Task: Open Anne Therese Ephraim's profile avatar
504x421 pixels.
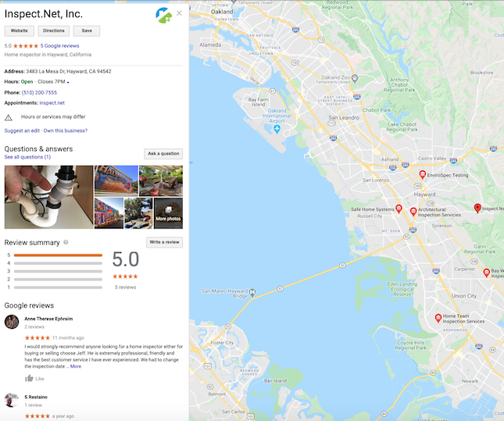Action: (12, 322)
